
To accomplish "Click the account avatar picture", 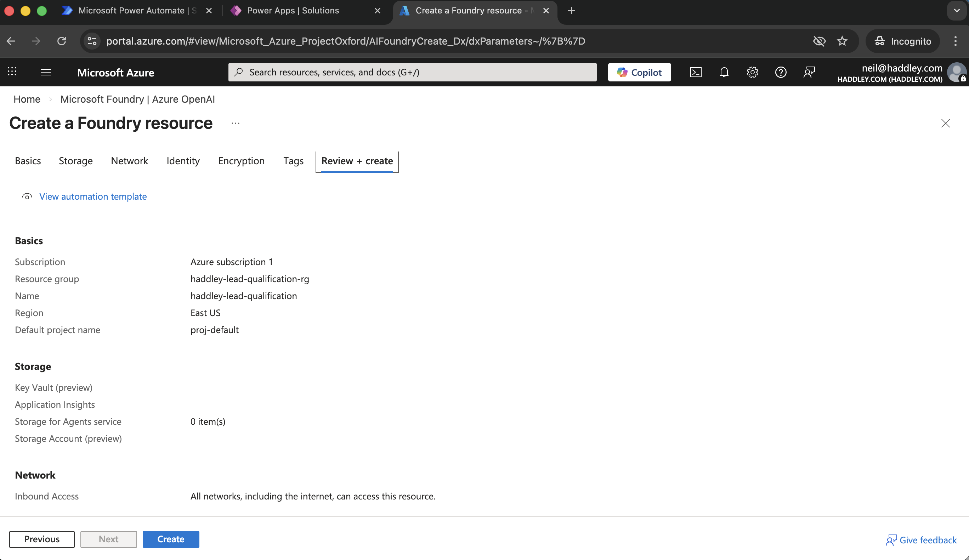I will pos(956,72).
